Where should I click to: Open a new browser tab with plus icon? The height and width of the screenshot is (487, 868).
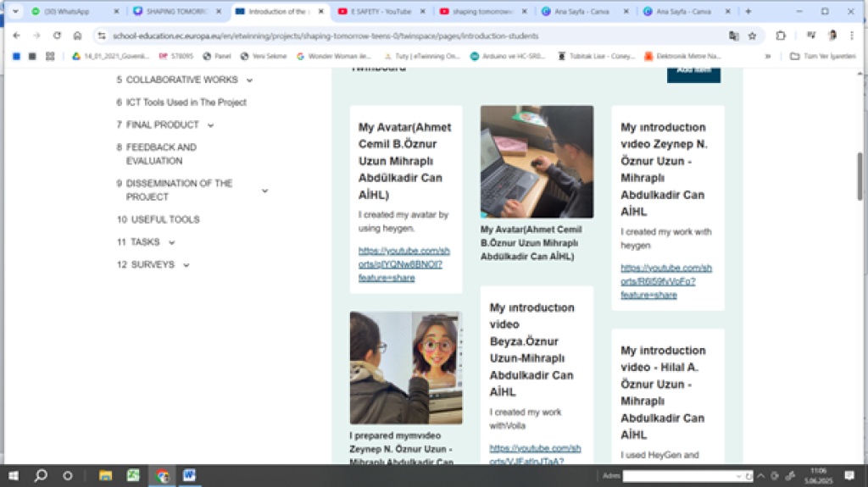(748, 12)
